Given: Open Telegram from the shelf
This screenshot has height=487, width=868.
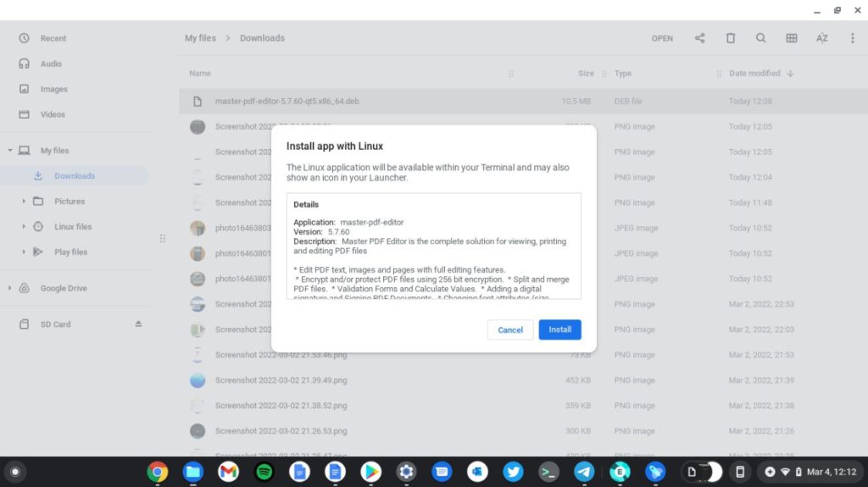Looking at the screenshot, I should pos(584,472).
